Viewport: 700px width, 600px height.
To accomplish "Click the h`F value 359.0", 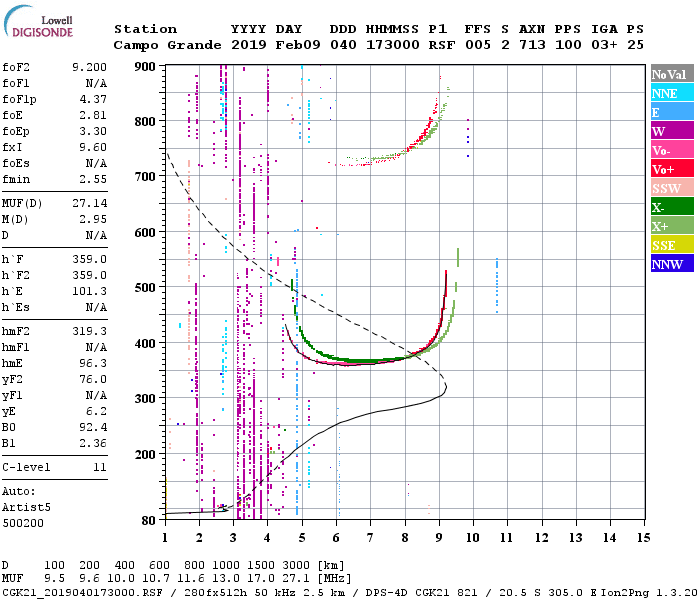I will 90,259.
